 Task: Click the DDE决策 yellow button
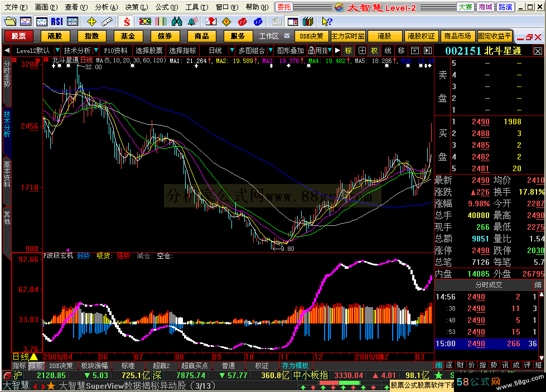pos(311,36)
